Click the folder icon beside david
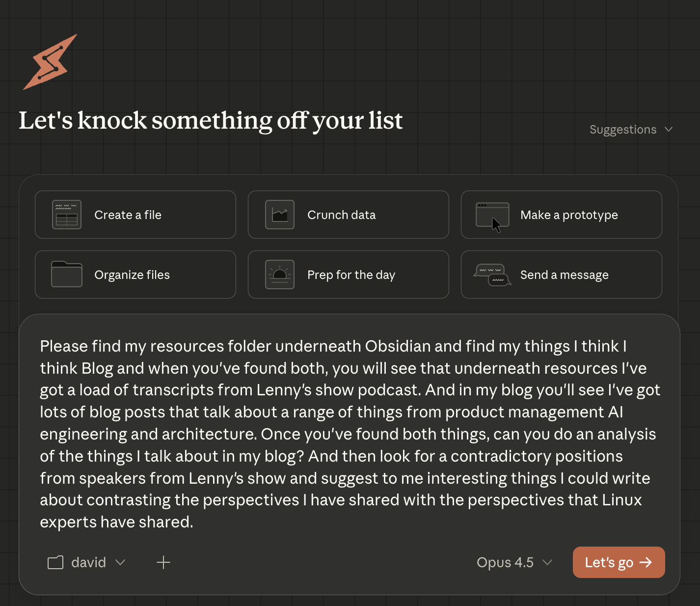 (x=55, y=562)
